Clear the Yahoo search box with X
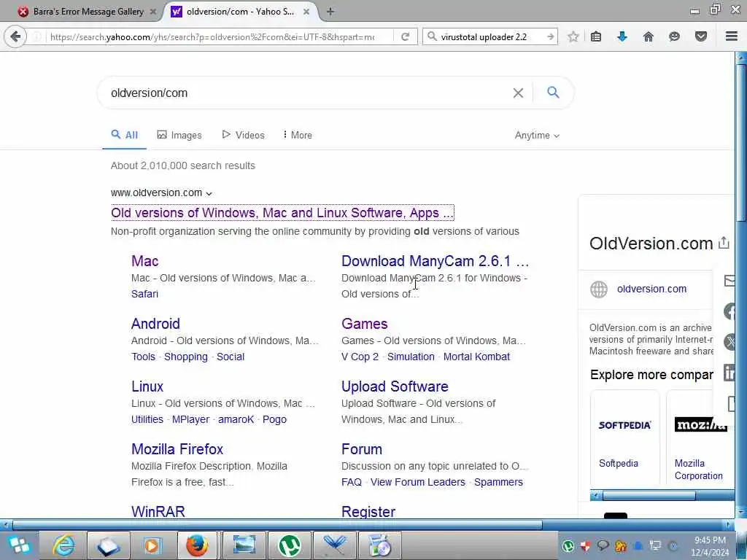This screenshot has width=747, height=560. tap(518, 93)
